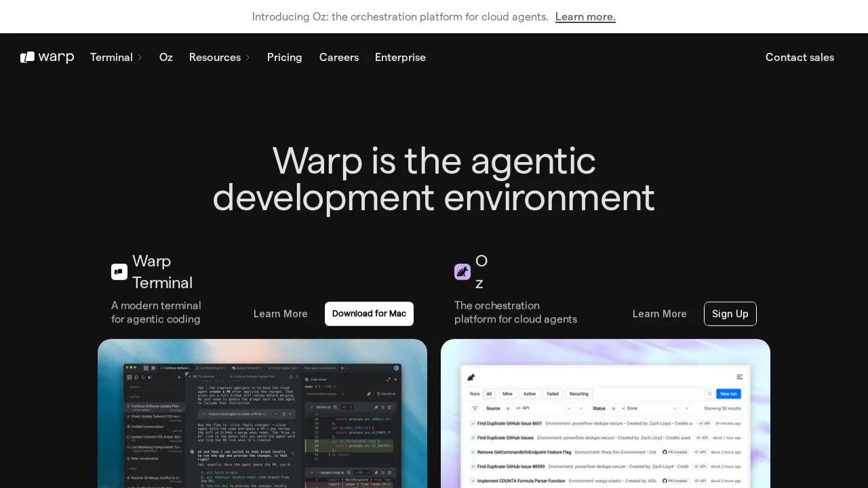The height and width of the screenshot is (488, 868).
Task: Toggle the Done checkmark in the Status filter
Action: click(x=623, y=408)
